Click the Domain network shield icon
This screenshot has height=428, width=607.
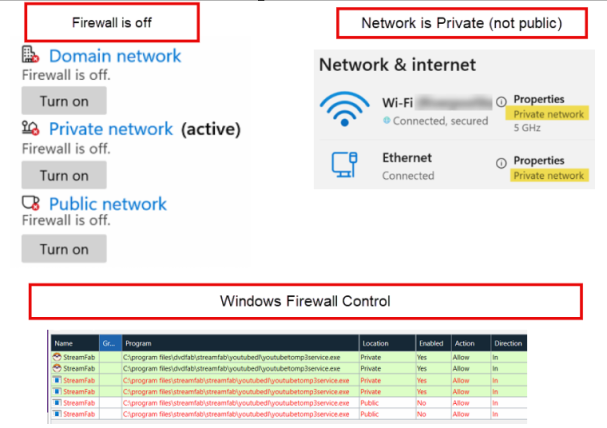click(30, 56)
